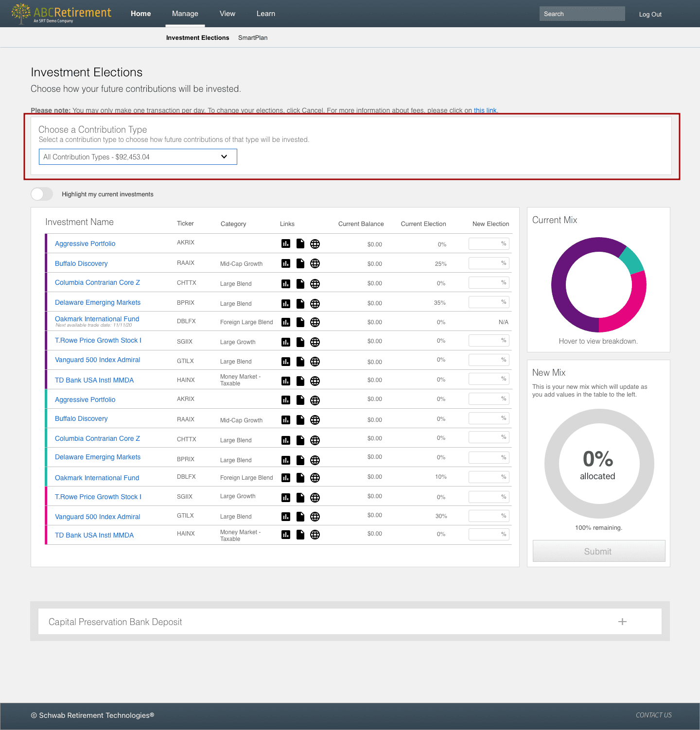The height and width of the screenshot is (730, 700).
Task: Click the ABC Retirement logo
Action: point(61,14)
